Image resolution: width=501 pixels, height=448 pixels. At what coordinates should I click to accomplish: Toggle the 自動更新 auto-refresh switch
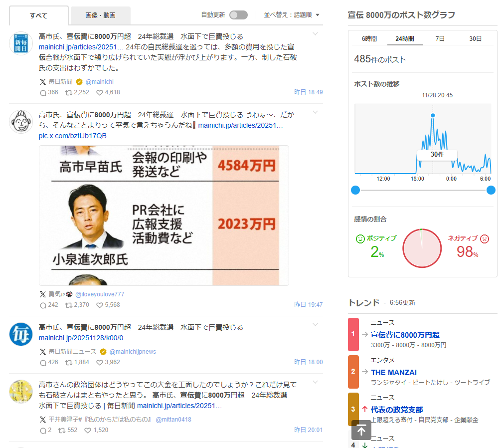pyautogui.click(x=238, y=15)
